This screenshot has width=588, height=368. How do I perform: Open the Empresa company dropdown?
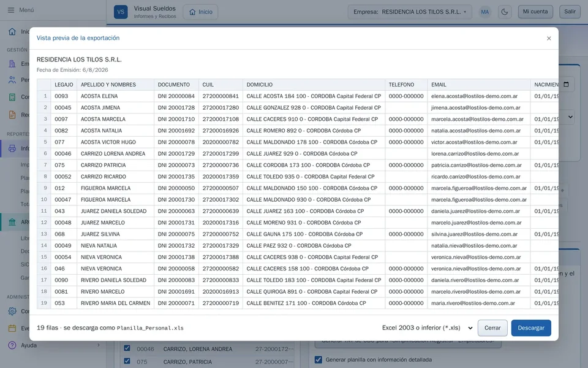410,12
